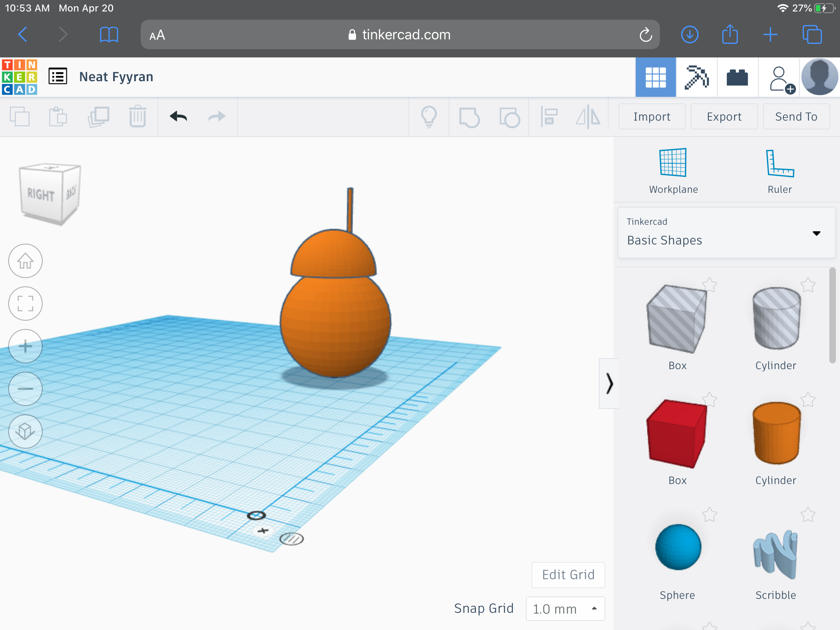Image resolution: width=840 pixels, height=630 pixels.
Task: Click the RIGHT face of view cube
Action: pyautogui.click(x=41, y=195)
